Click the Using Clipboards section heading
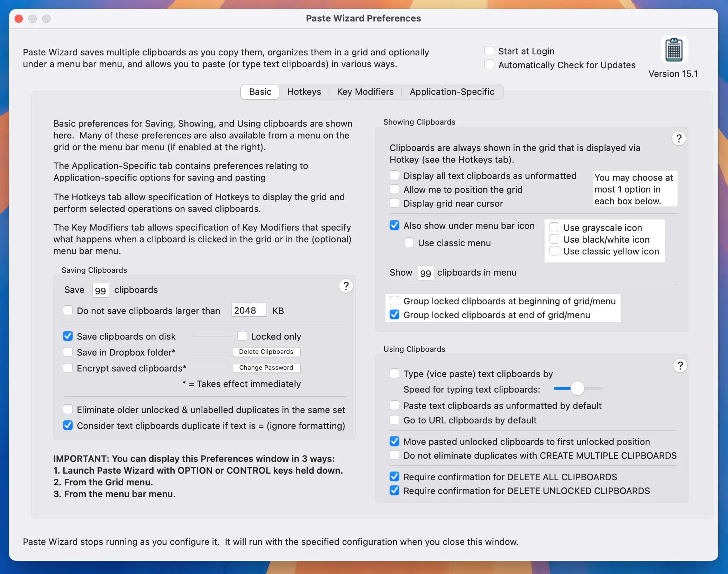This screenshot has height=574, width=728. pos(414,349)
